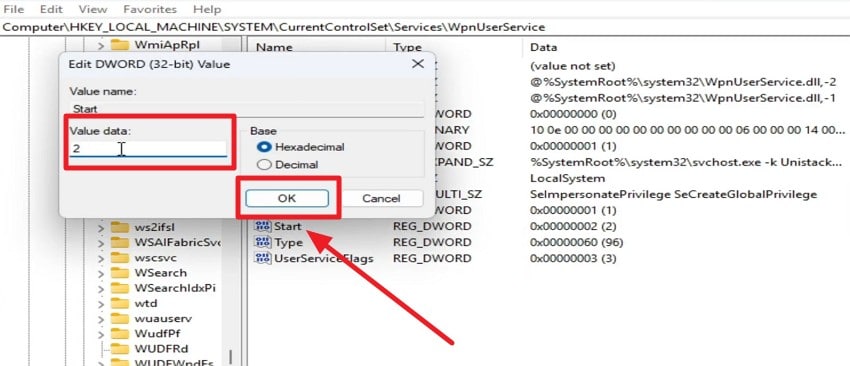Select the WUDFRd tree item label
The width and height of the screenshot is (850, 366).
[x=162, y=348]
